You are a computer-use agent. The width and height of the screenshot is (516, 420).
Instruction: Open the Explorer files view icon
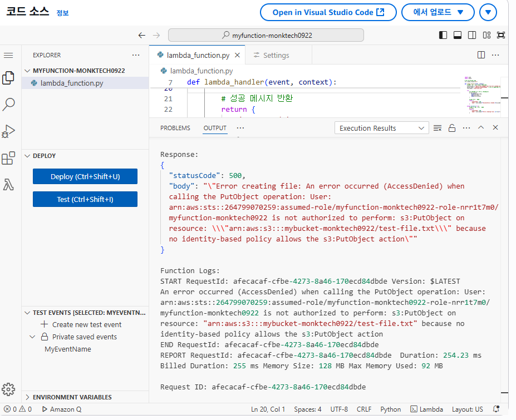[x=8, y=78]
